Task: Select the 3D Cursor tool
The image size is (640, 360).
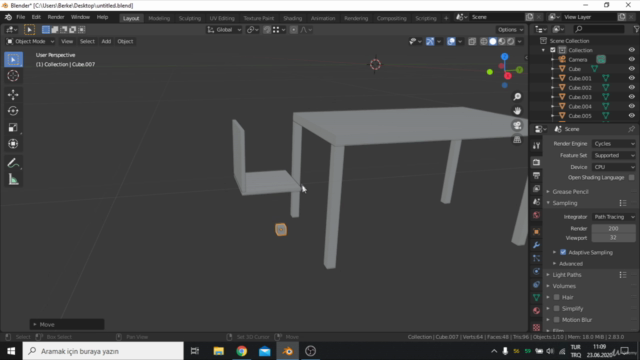Action: [x=13, y=76]
